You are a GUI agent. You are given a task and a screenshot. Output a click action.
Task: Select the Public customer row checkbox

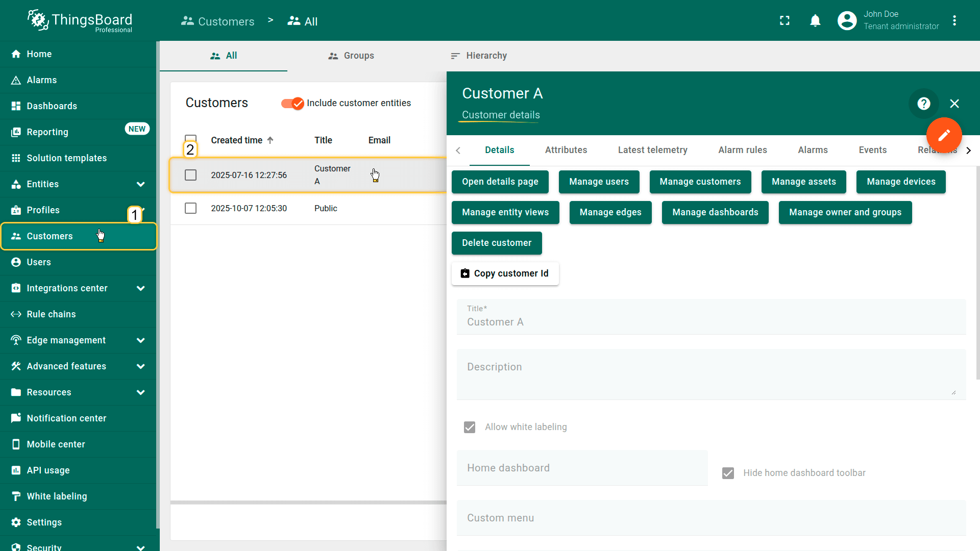click(190, 208)
